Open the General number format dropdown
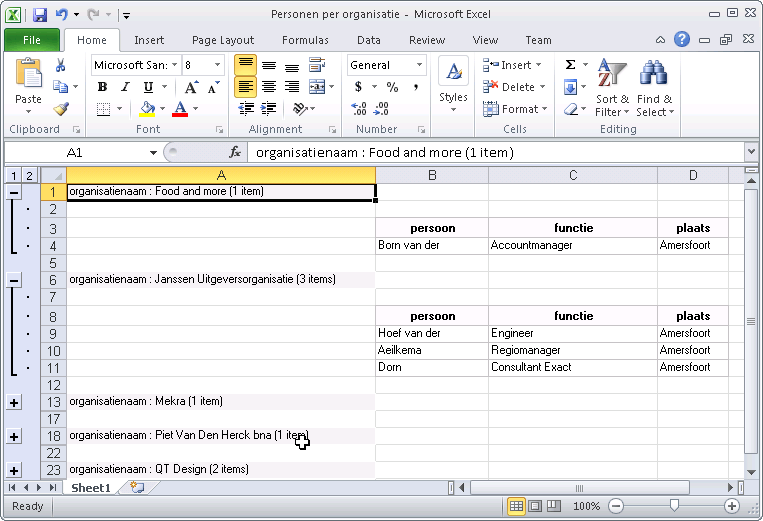 pyautogui.click(x=419, y=65)
